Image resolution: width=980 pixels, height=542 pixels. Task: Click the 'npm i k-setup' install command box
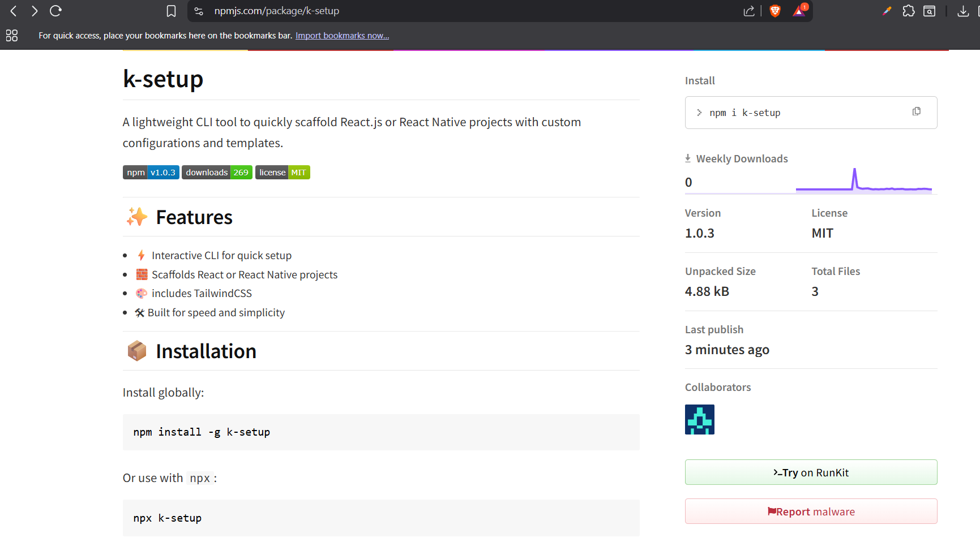811,113
